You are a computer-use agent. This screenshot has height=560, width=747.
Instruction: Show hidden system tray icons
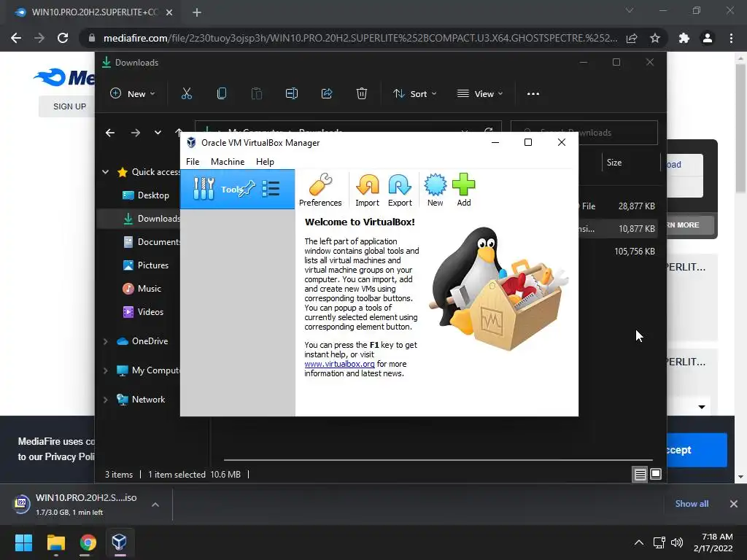click(x=639, y=542)
